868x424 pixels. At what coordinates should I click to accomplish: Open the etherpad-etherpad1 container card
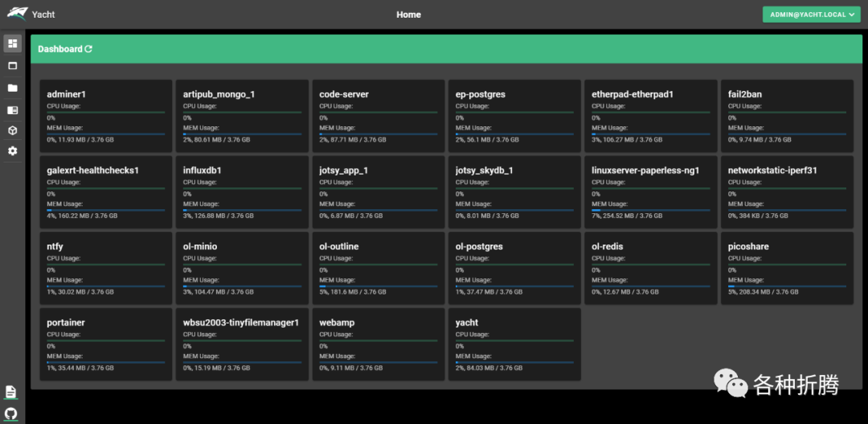pyautogui.click(x=650, y=116)
